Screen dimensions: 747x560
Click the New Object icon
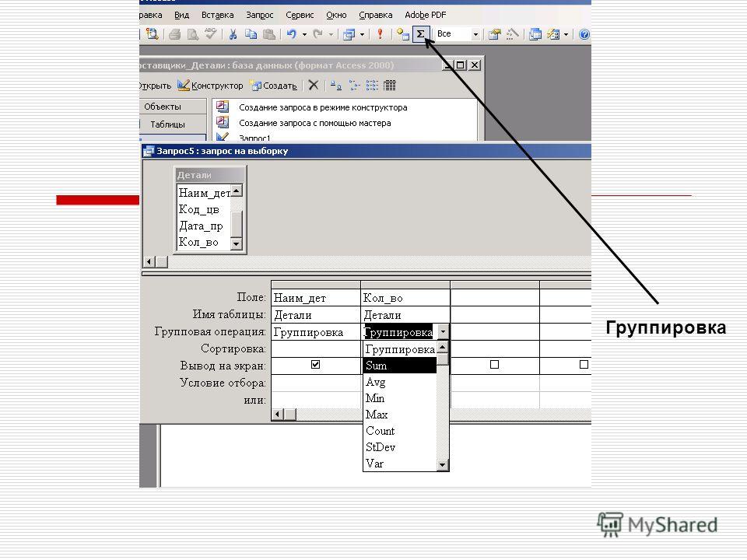point(553,33)
